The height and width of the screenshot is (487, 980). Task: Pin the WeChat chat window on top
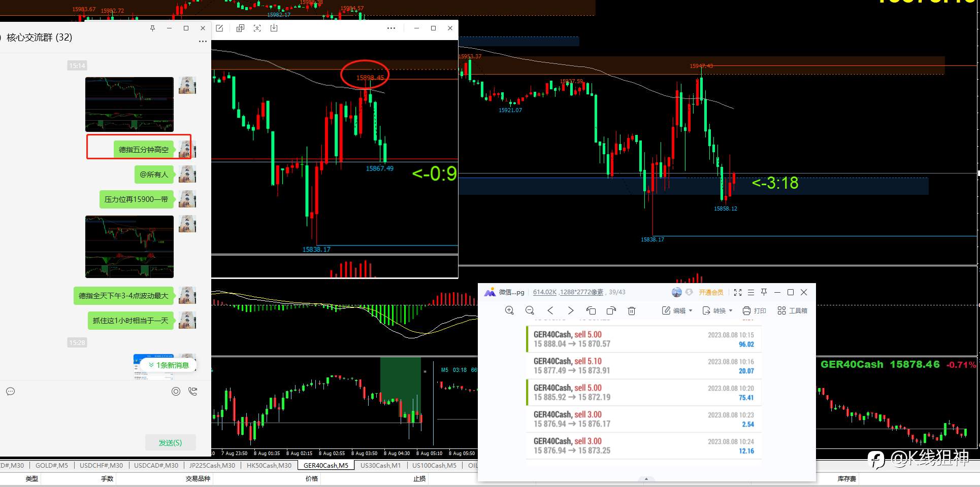(x=152, y=28)
